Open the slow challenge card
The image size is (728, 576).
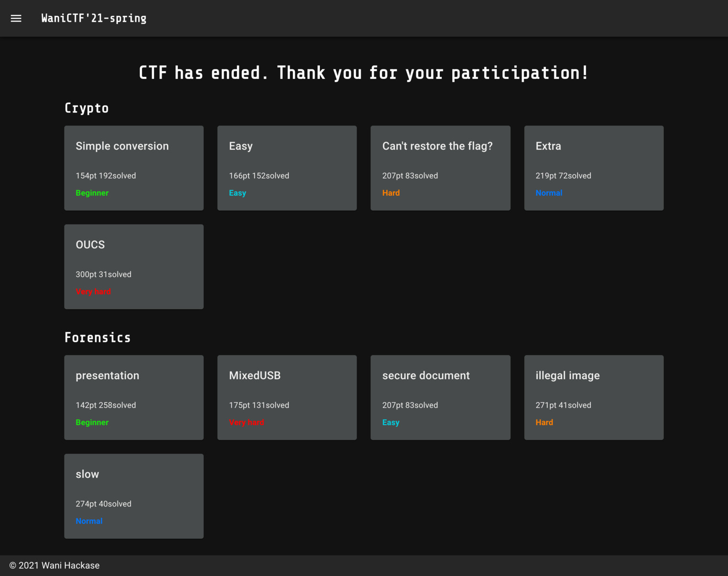click(134, 496)
